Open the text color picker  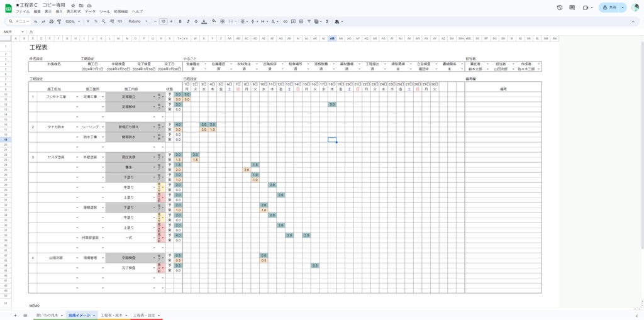tap(204, 21)
